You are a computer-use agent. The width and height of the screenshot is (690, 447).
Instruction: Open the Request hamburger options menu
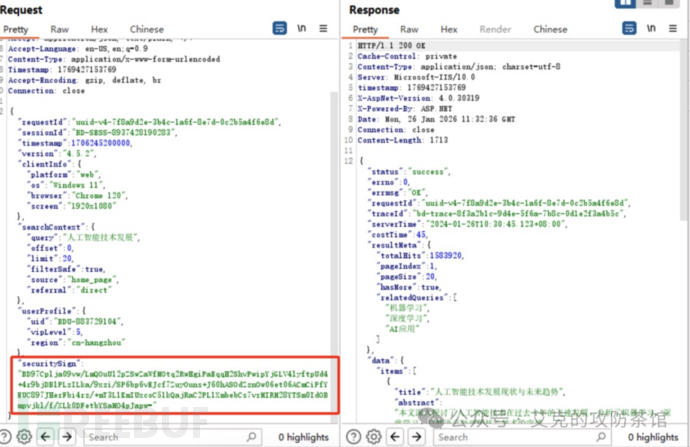(329, 30)
